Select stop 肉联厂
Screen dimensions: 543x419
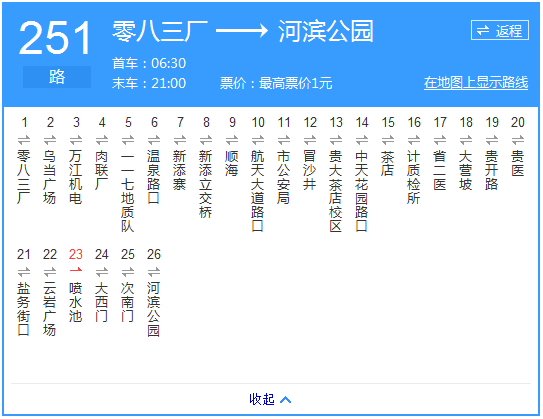(102, 170)
